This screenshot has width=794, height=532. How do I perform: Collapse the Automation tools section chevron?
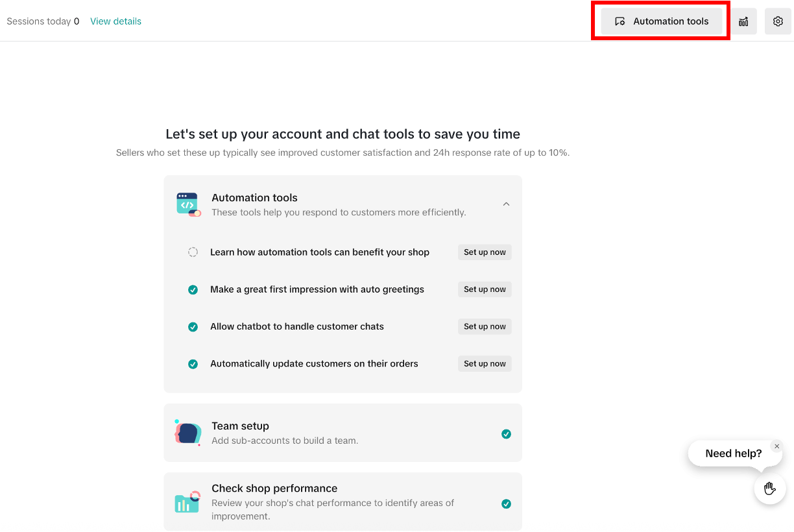point(506,204)
